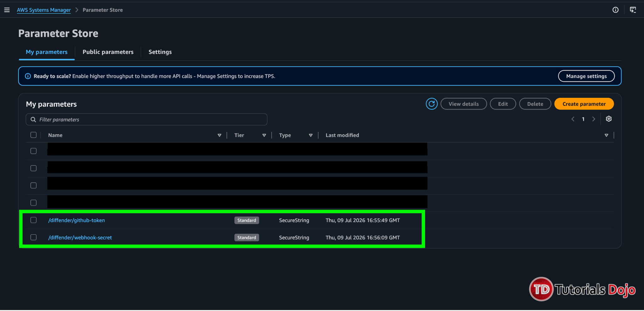Viewport: 644px width, 311px height.
Task: Switch to Public parameters tab
Action: (108, 52)
